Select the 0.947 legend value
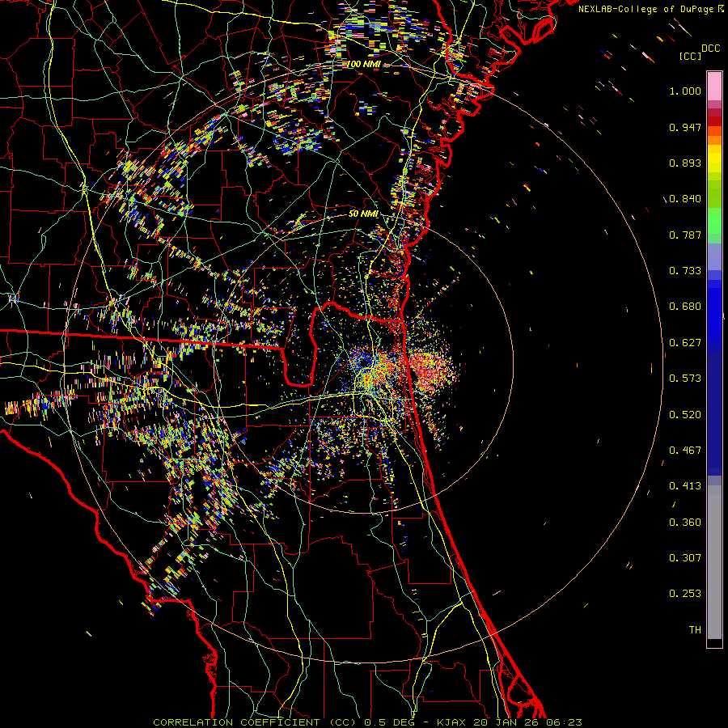 [685, 127]
